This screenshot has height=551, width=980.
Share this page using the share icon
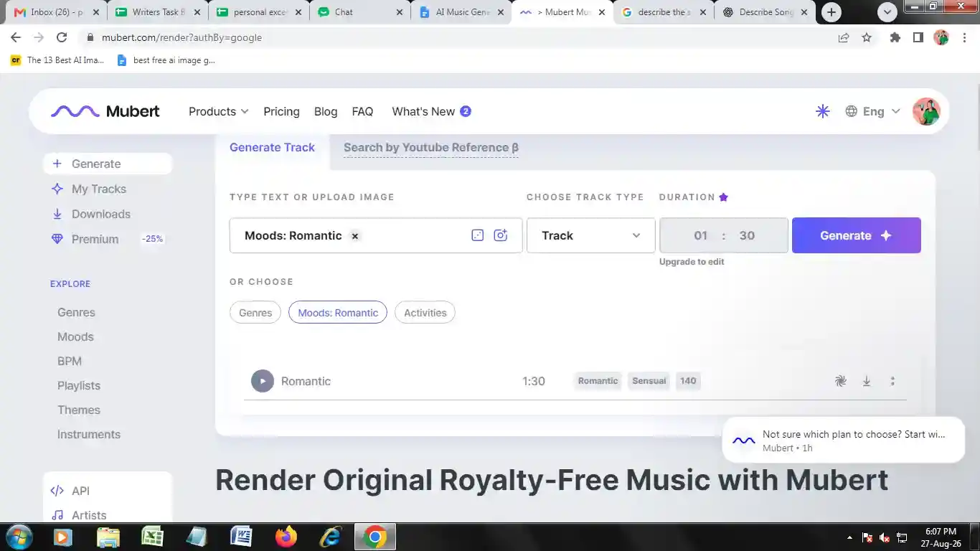pos(844,37)
